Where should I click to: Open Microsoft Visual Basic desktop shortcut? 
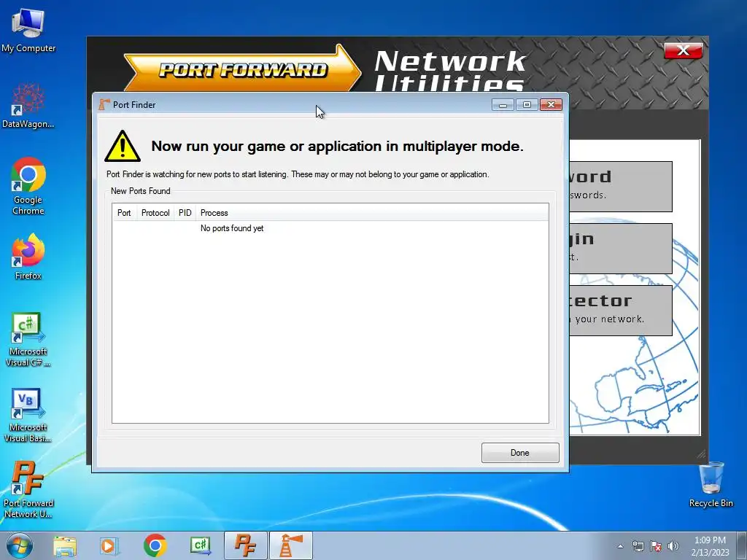[28, 416]
